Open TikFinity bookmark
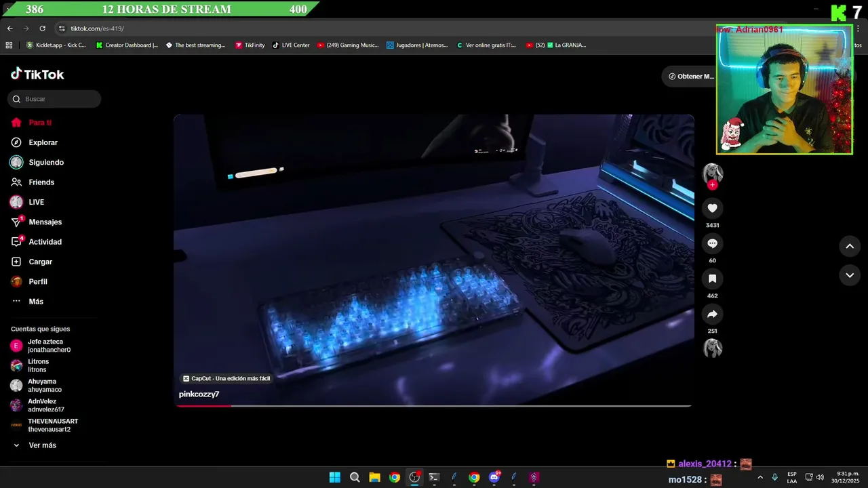868x488 pixels. click(x=250, y=45)
